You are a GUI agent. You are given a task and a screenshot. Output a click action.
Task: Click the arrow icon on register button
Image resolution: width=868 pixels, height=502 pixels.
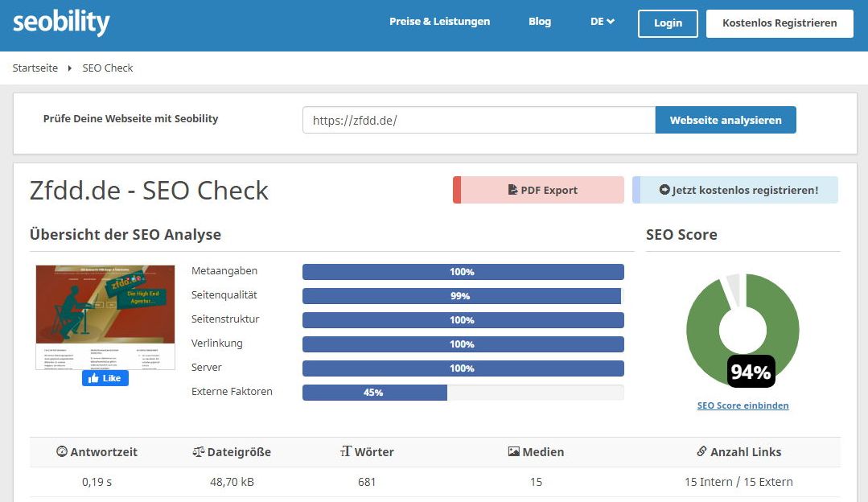[x=664, y=190]
